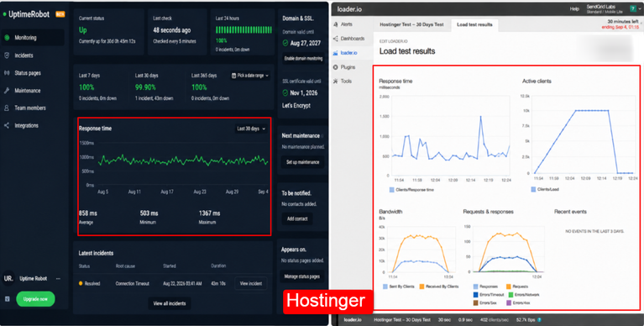Click the '48 seconds ago' last check value

click(x=171, y=30)
